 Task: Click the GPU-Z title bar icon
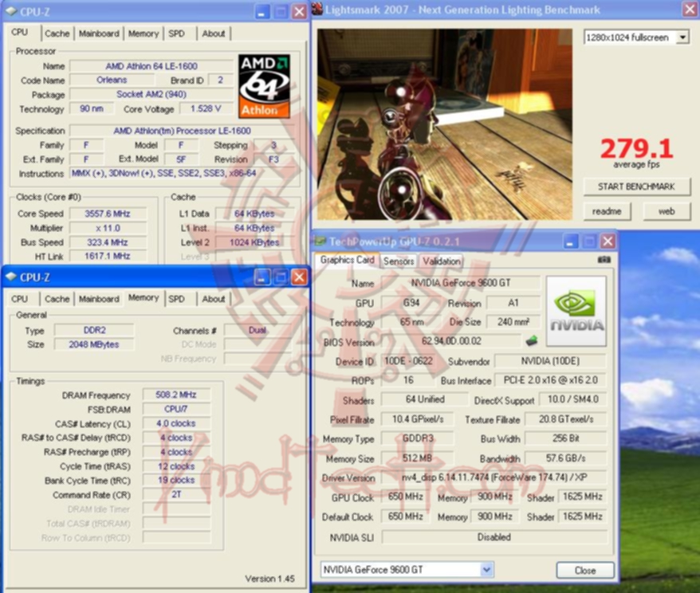tap(320, 242)
